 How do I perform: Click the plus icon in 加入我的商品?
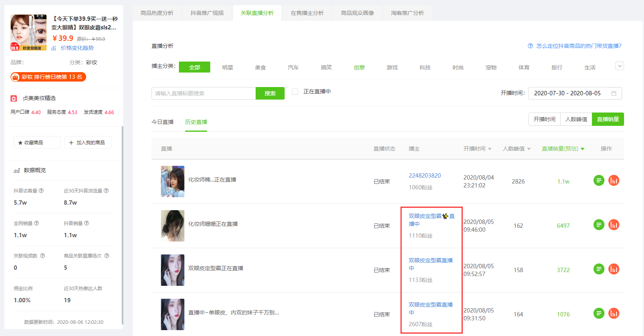pos(71,143)
